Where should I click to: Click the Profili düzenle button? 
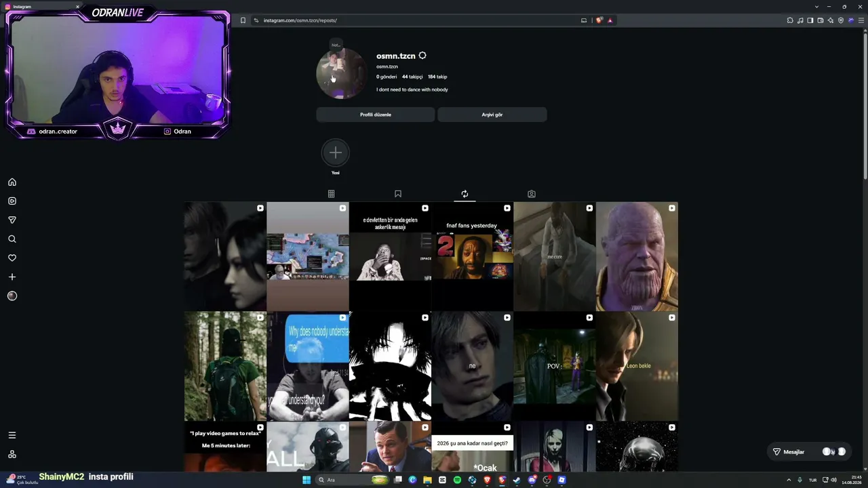click(376, 115)
